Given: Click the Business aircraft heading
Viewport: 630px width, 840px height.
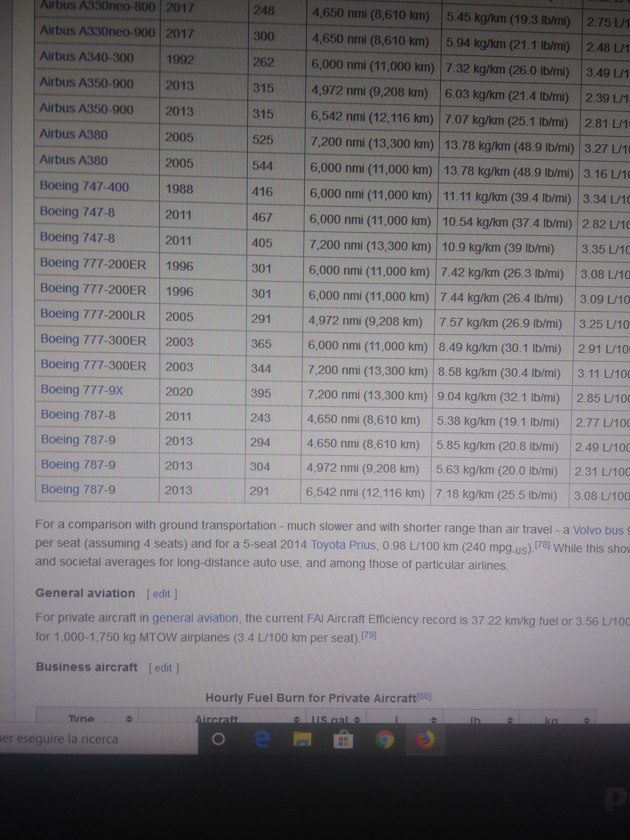Looking at the screenshot, I should [87, 667].
